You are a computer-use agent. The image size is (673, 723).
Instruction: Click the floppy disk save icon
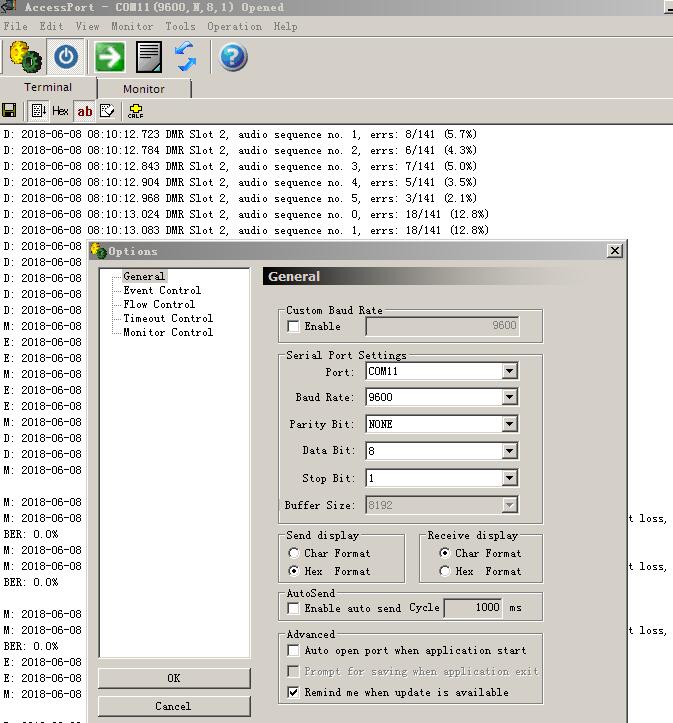click(x=9, y=111)
